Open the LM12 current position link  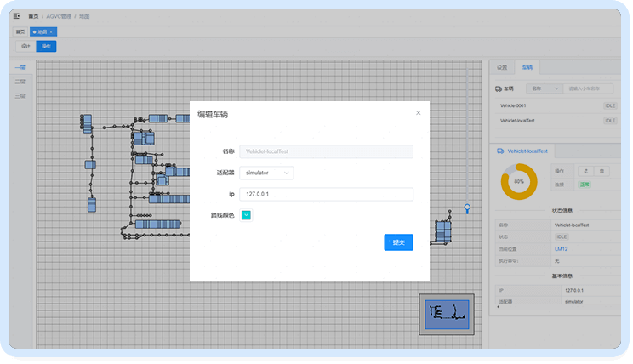(561, 248)
